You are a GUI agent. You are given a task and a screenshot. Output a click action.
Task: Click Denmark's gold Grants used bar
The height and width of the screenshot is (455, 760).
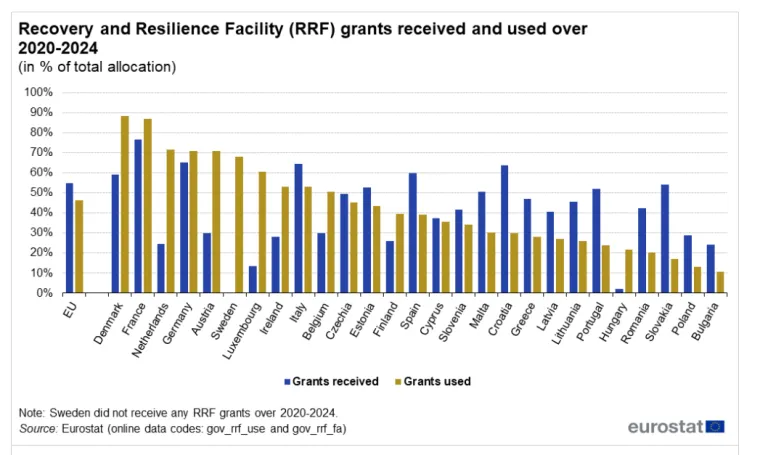pyautogui.click(x=125, y=205)
